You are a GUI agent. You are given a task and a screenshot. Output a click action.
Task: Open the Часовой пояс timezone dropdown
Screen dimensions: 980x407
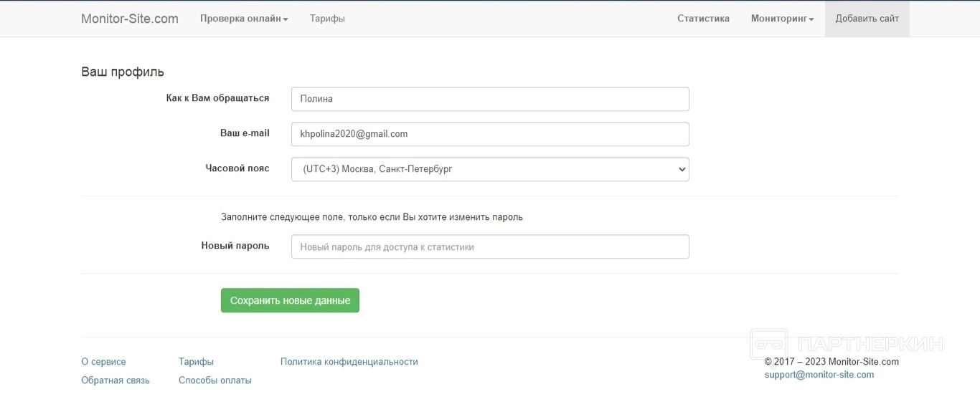click(490, 169)
